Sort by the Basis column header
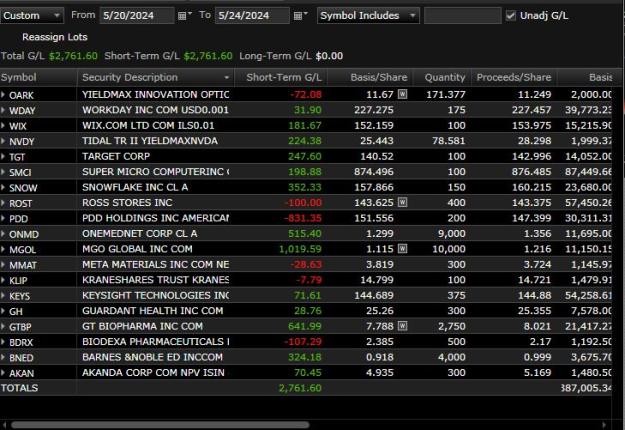The image size is (625, 430). click(600, 77)
